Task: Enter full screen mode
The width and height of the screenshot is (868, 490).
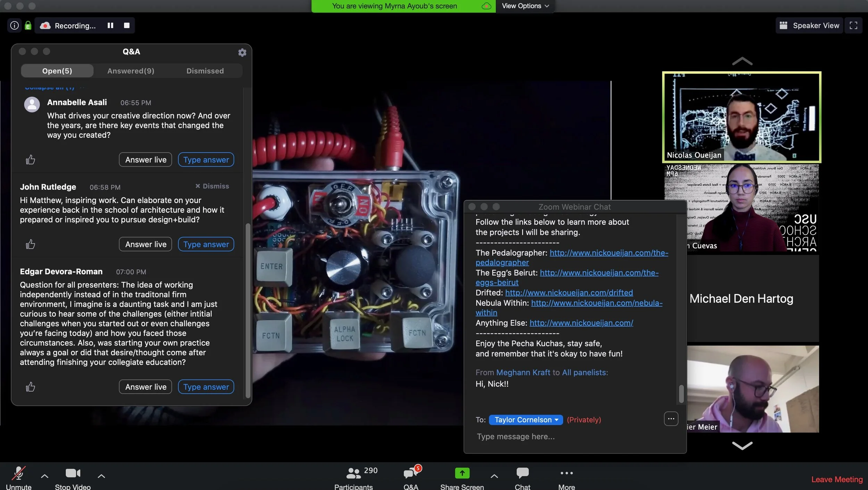Action: point(853,25)
